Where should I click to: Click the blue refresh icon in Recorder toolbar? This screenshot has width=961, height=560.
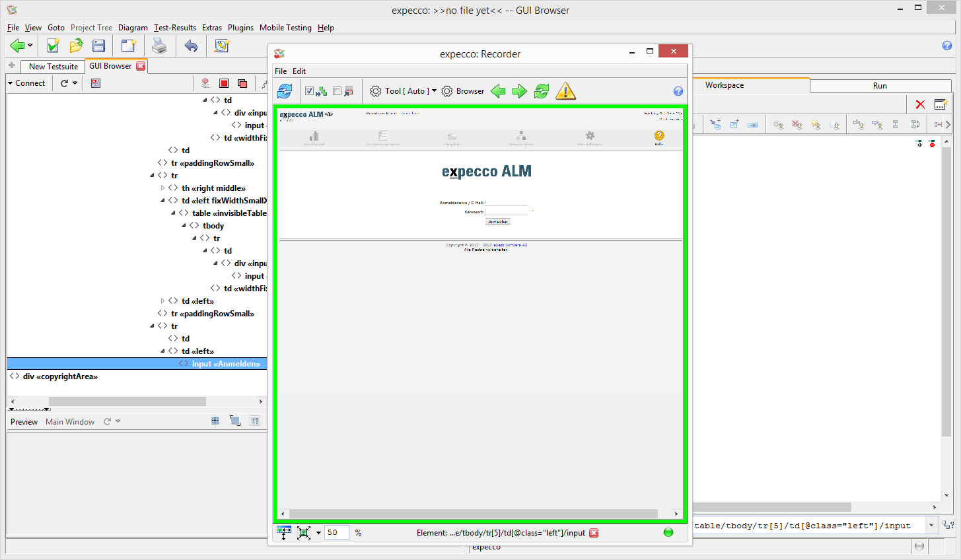click(x=285, y=91)
